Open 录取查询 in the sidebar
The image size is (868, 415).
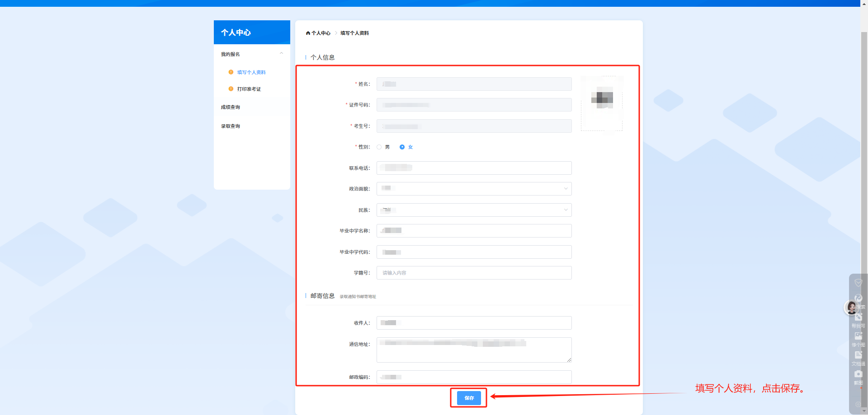tap(231, 126)
